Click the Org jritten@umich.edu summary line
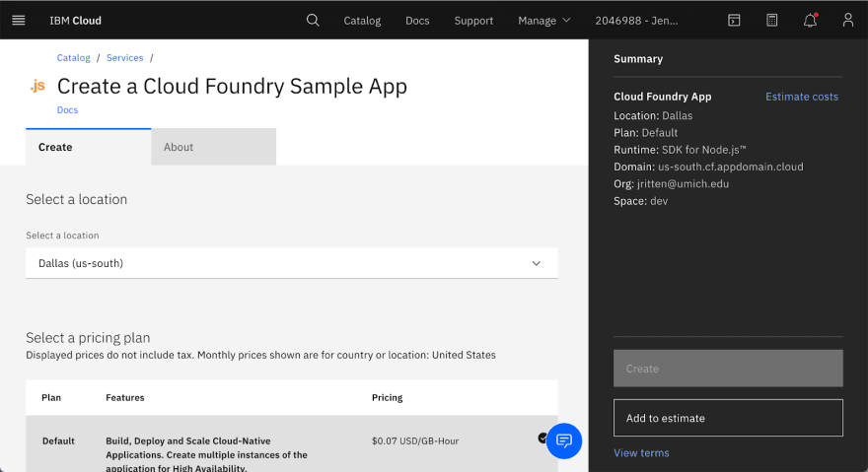Viewport: 868px width, 472px height. pyautogui.click(x=671, y=183)
